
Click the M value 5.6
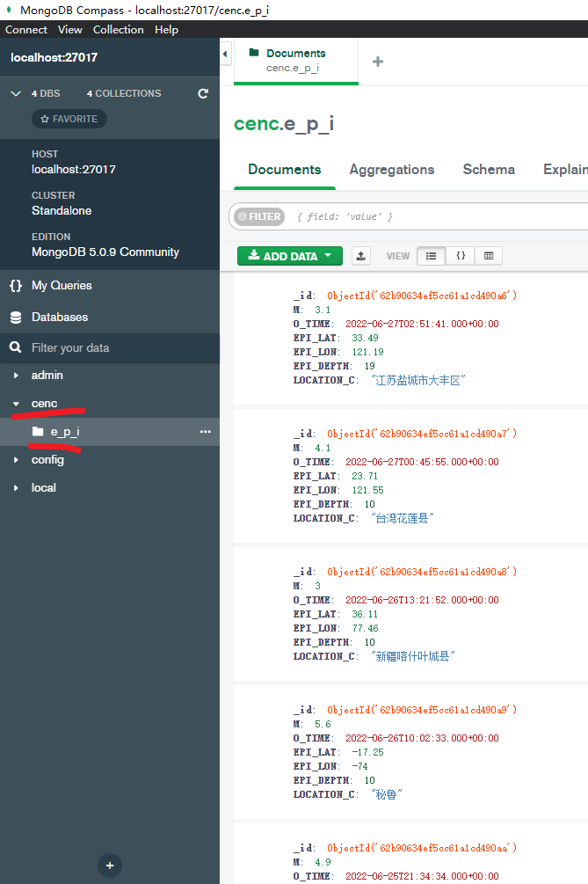click(323, 725)
